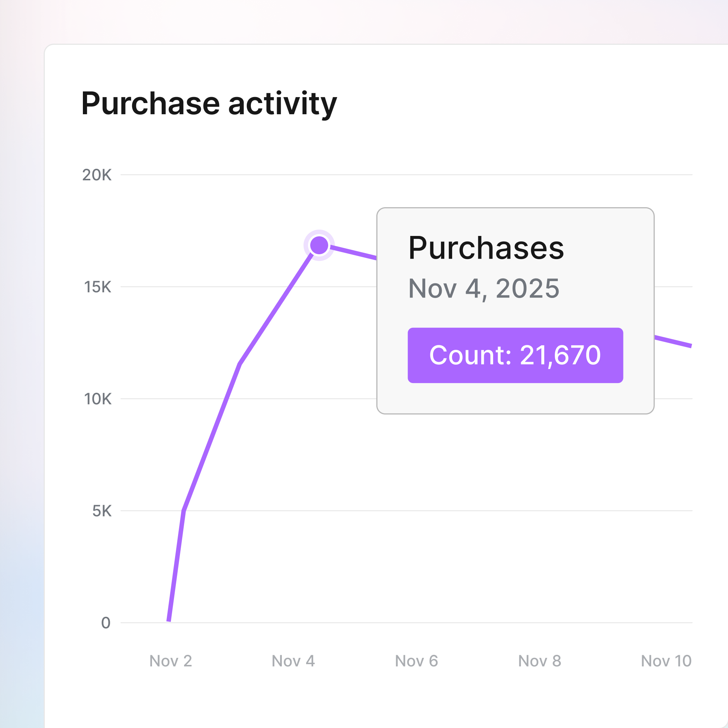
Task: Click the highlighted Nov 4 data point
Action: click(319, 245)
